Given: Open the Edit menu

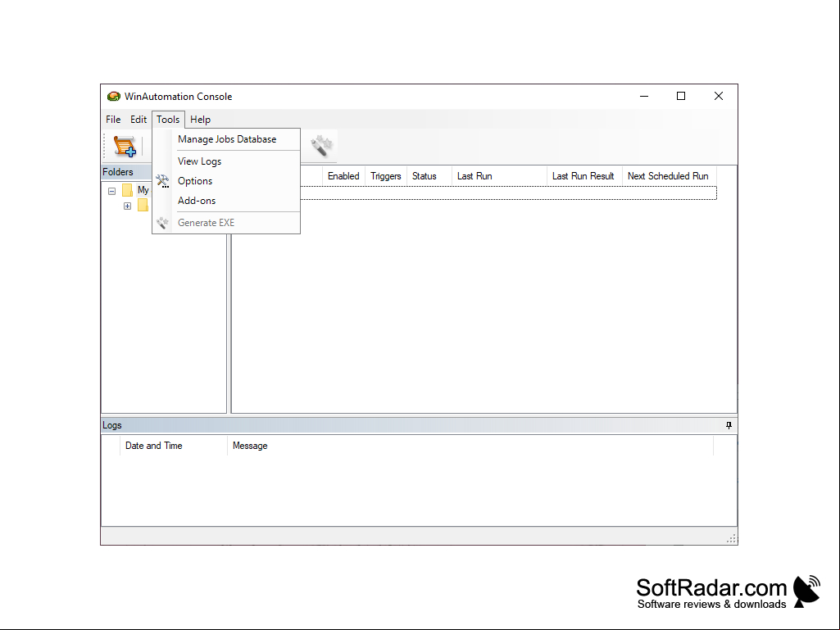Looking at the screenshot, I should point(138,120).
